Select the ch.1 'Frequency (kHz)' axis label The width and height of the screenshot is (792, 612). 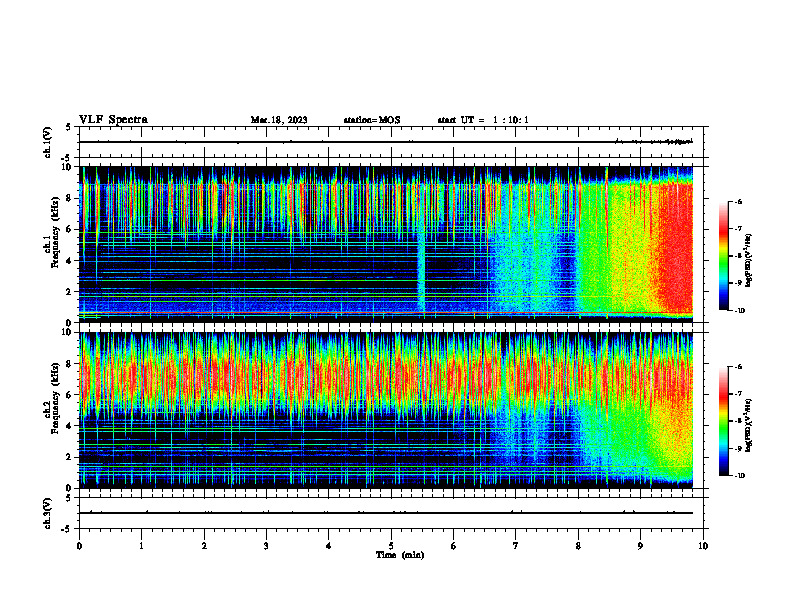pos(55,232)
